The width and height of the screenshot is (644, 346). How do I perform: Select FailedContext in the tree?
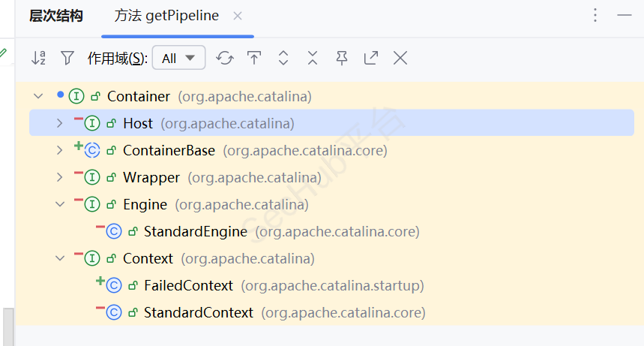[188, 285]
